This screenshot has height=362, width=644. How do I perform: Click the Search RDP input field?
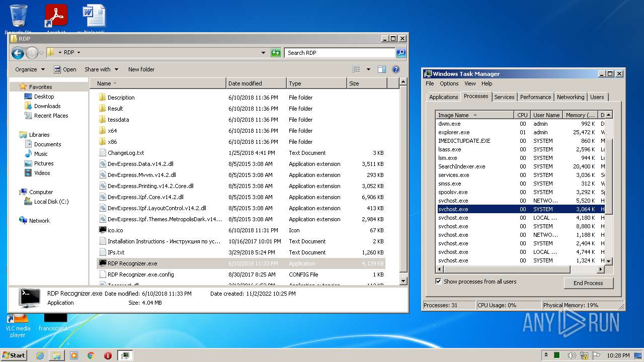coord(340,52)
